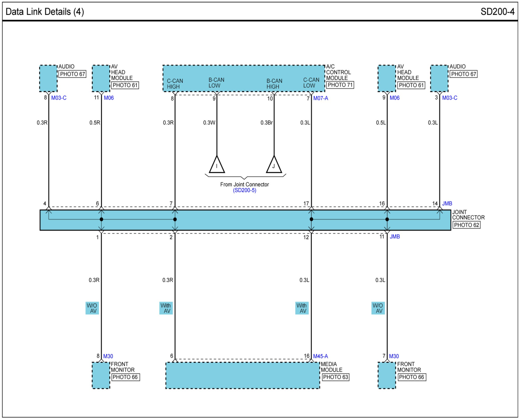Viewport: 520px width, 420px height.
Task: Click the left PHOTO 67 audio box
Action: [x=72, y=74]
